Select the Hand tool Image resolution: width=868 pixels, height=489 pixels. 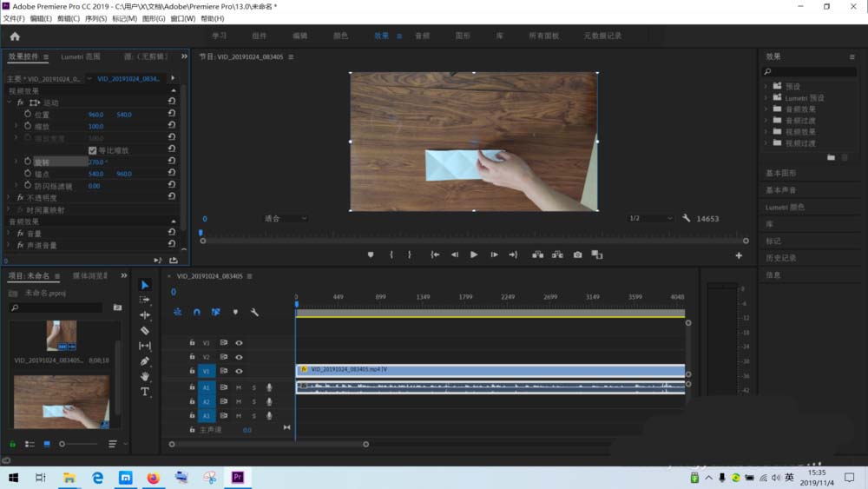pyautogui.click(x=145, y=376)
